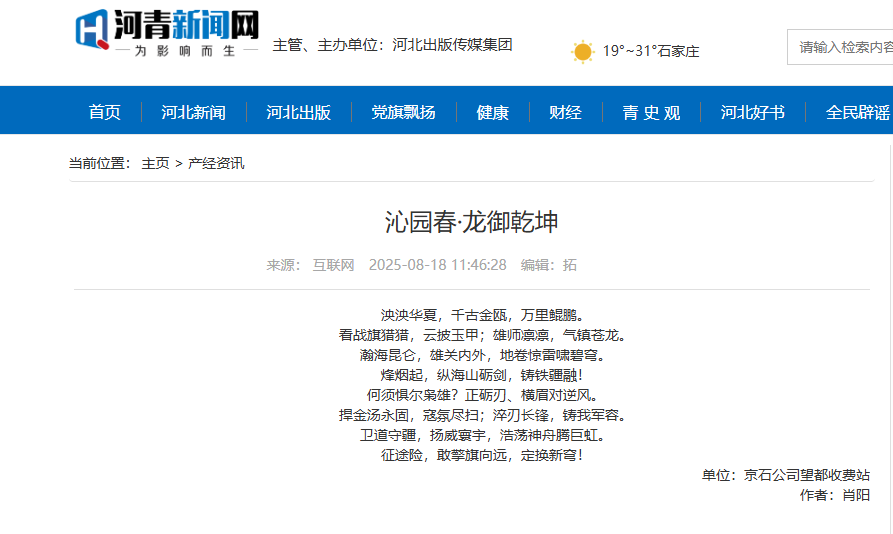Go to the 全民辟谣 section
The width and height of the screenshot is (893, 534).
858,112
